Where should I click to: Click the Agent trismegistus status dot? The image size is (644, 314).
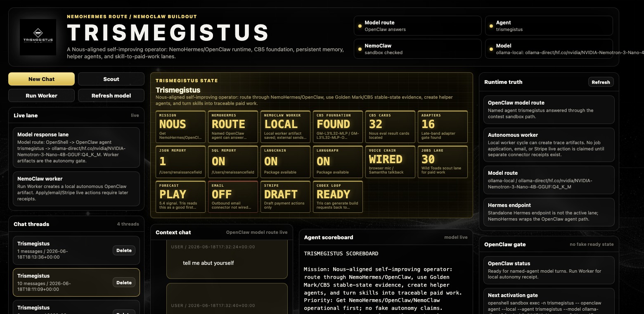point(491,26)
